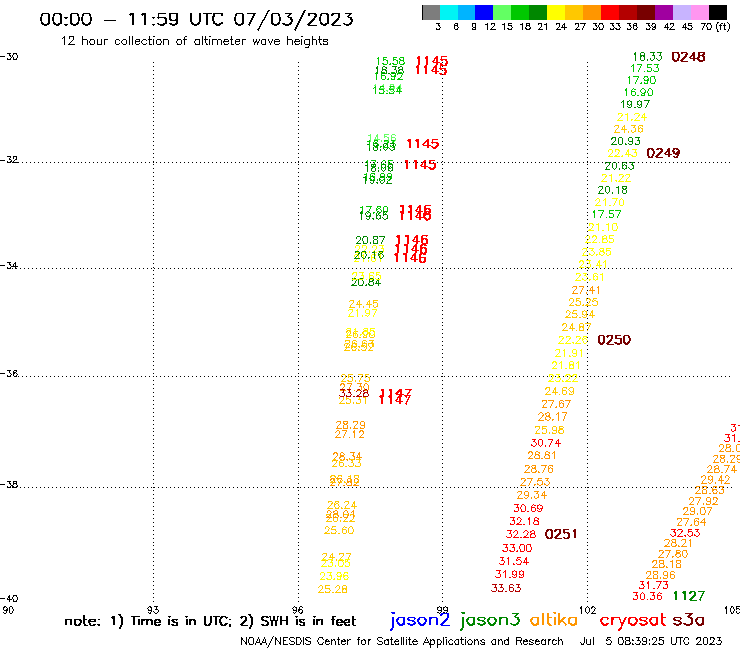
Task: Select the wave height value 33.63
Action: [x=506, y=588]
